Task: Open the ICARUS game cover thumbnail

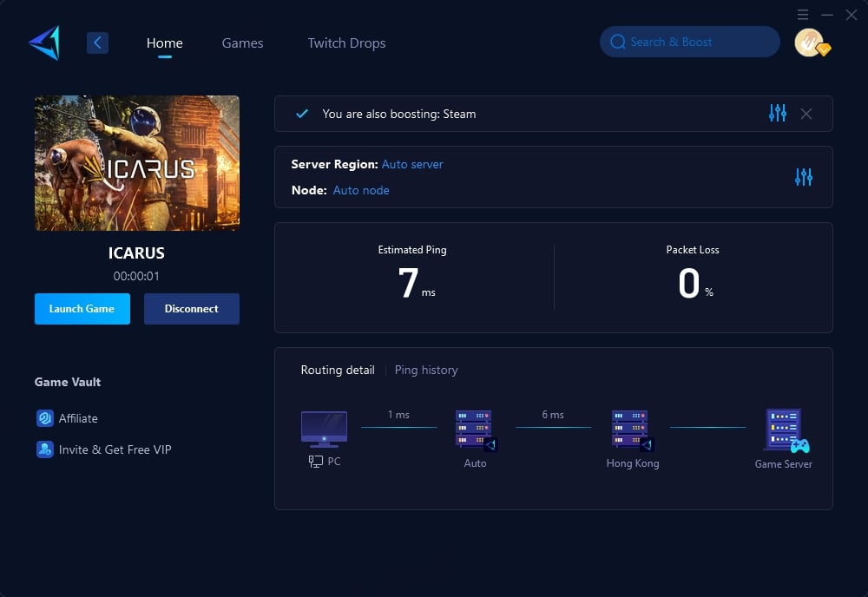Action: [x=137, y=162]
